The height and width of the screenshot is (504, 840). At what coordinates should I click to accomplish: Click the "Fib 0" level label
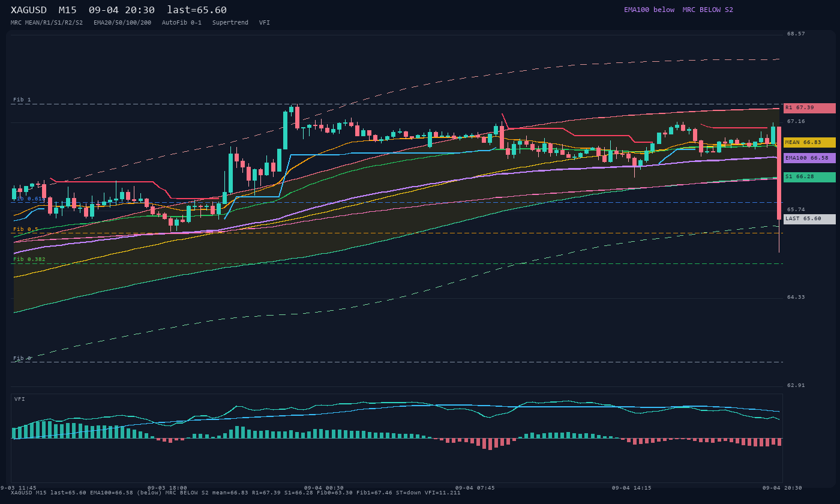[22, 359]
